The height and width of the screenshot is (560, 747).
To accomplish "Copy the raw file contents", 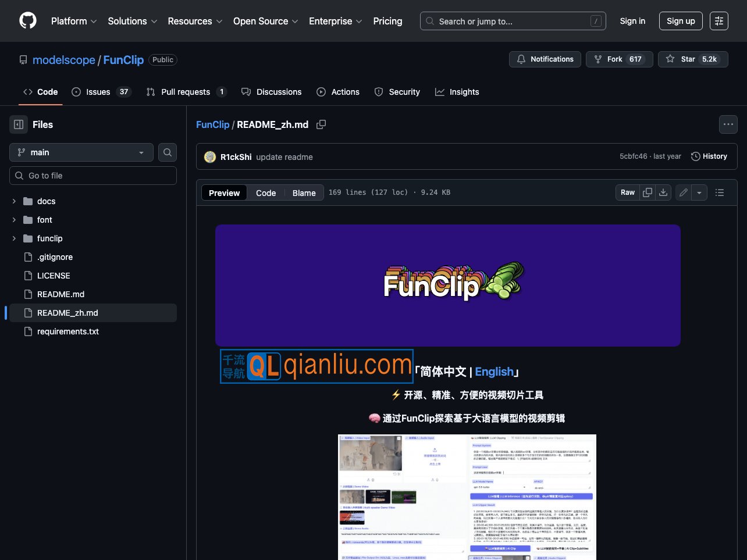I will [x=648, y=192].
